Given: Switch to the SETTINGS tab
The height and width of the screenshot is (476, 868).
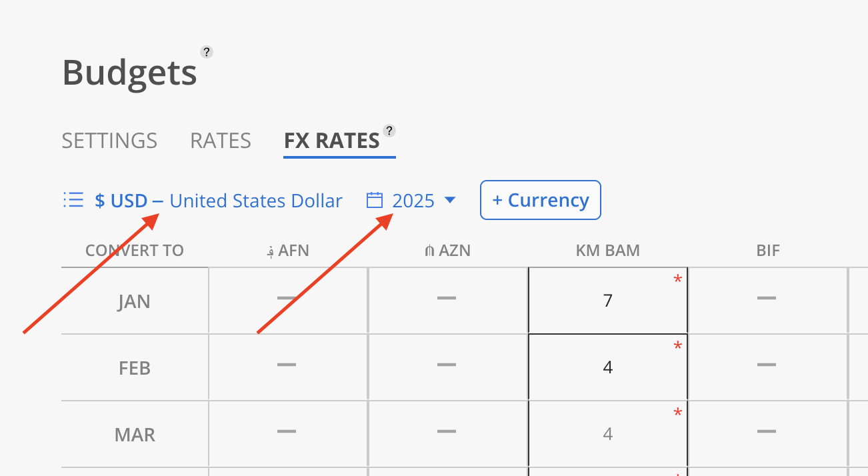Looking at the screenshot, I should click(x=109, y=141).
